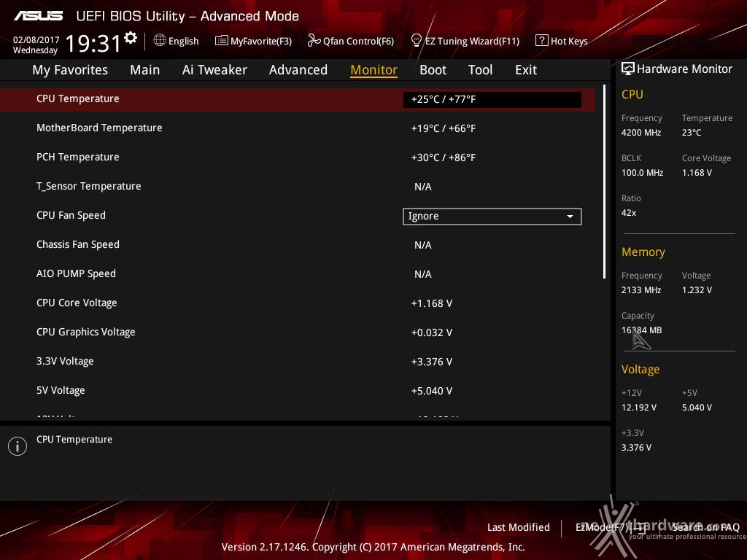The width and height of the screenshot is (747, 560).
Task: Open Hot Keys question mark icon
Action: [542, 41]
